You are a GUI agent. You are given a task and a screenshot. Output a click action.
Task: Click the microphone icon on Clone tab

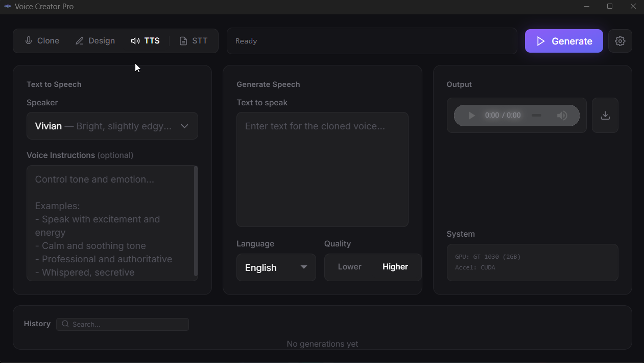tap(29, 41)
